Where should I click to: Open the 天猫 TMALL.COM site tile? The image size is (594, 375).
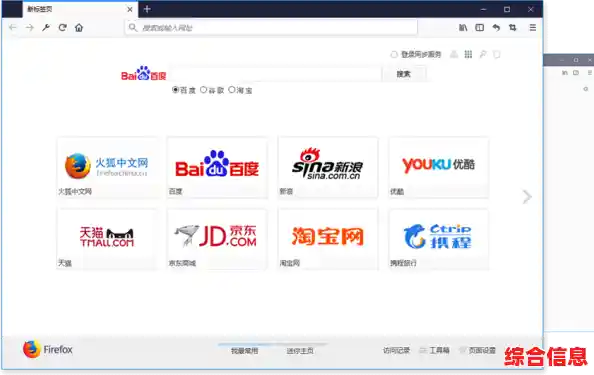(107, 239)
